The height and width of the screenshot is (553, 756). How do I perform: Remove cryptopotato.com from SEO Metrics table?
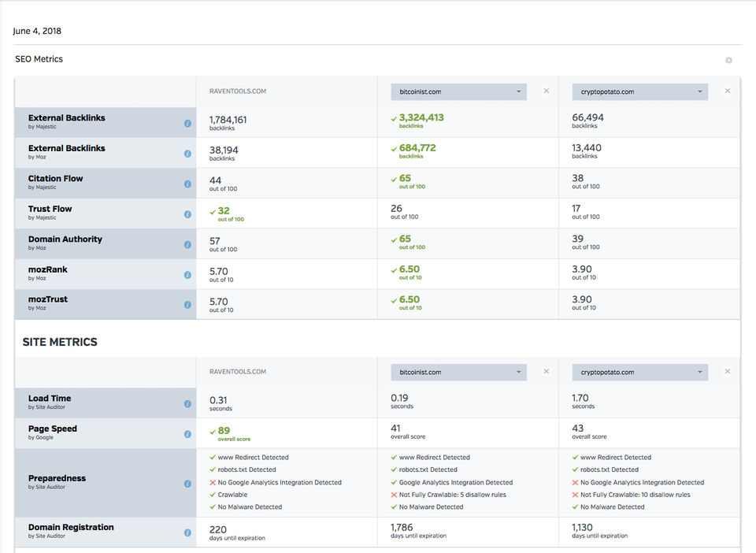[x=728, y=91]
